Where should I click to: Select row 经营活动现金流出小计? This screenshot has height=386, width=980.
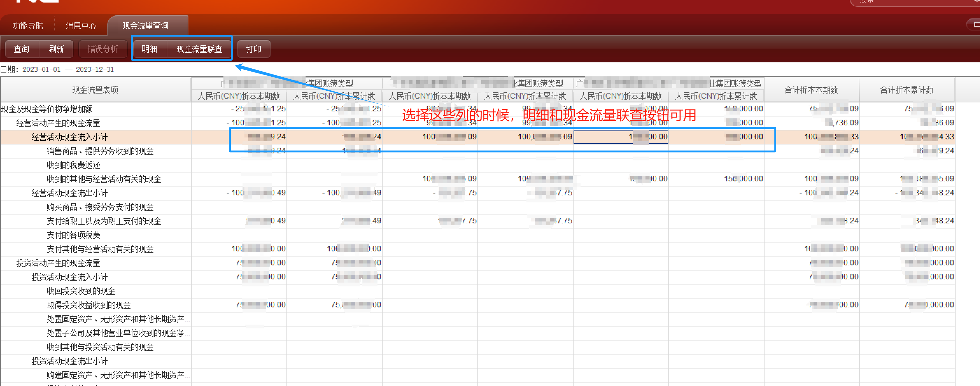click(477, 193)
